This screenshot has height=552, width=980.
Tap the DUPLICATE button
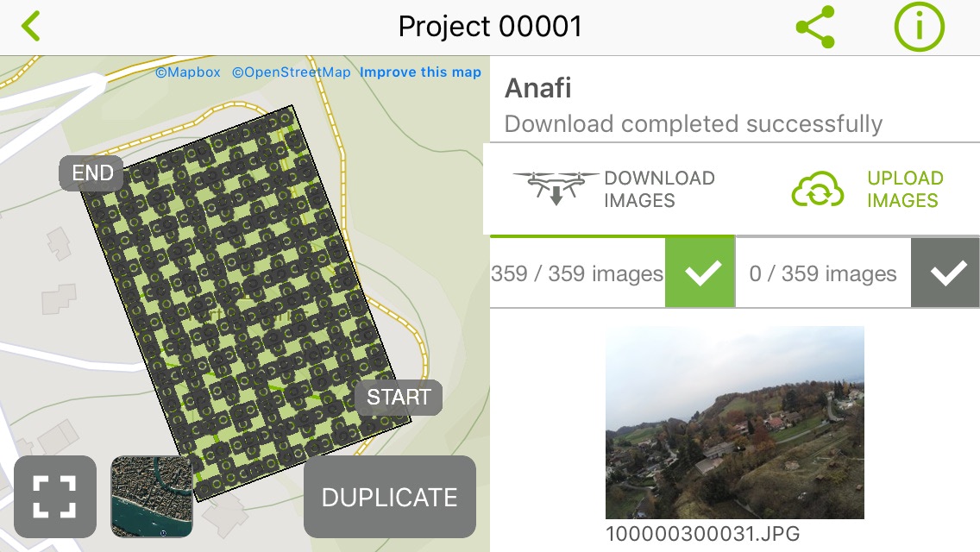tap(389, 497)
